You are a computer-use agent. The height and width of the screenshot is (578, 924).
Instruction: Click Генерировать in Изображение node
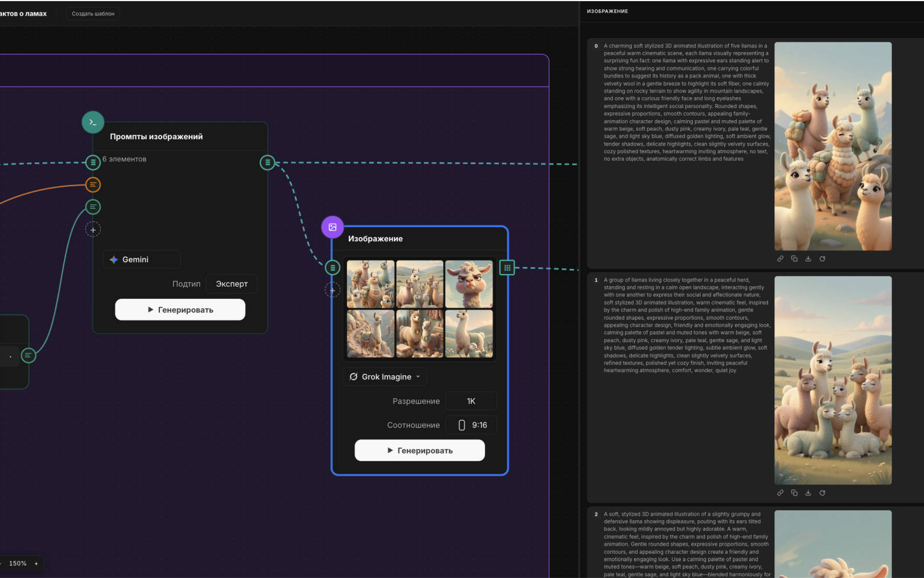[420, 450]
